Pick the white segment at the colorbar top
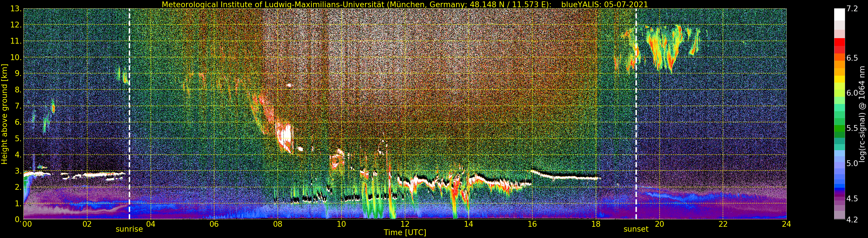868x238 pixels. 839,14
